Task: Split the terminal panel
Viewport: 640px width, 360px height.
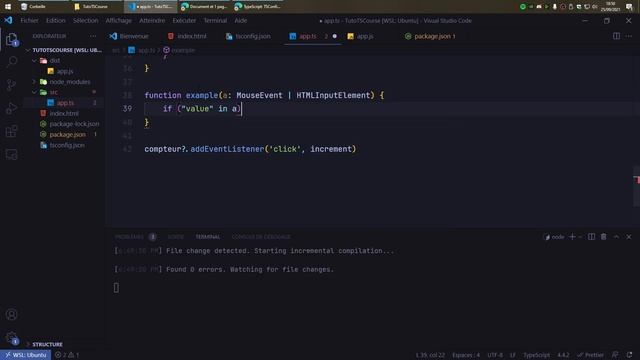Action: (x=591, y=237)
